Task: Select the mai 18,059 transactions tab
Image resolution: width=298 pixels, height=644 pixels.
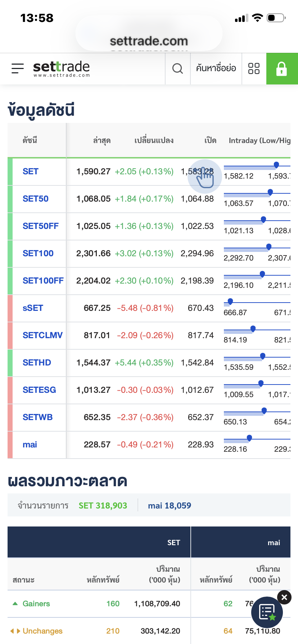Action: point(170,505)
